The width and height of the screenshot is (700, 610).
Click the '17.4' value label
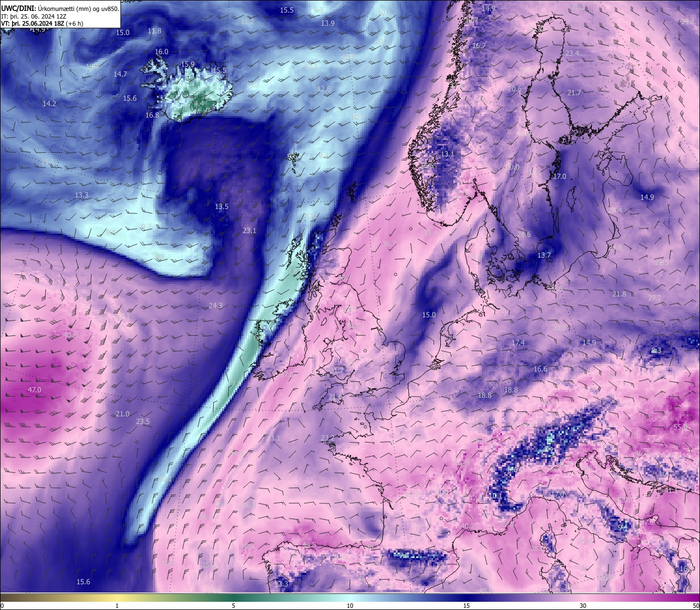[518, 342]
